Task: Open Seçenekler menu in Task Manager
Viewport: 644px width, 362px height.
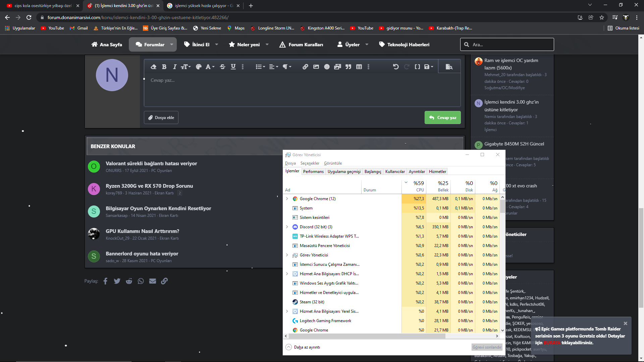Action: [310, 163]
